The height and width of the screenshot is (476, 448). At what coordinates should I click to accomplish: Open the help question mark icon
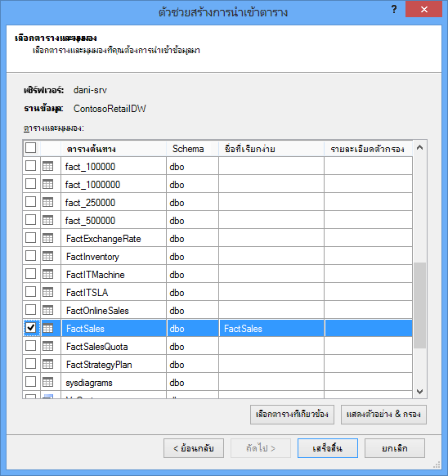[x=394, y=9]
